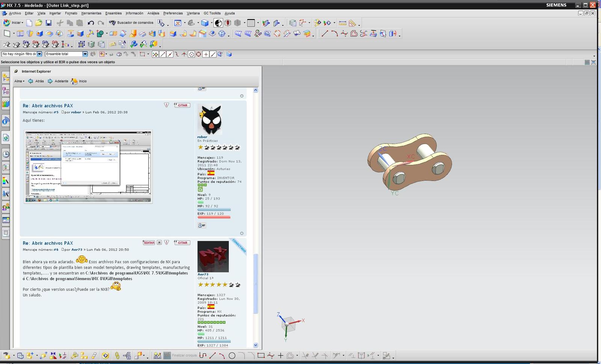Click the Atrás back button
Screen dimensions: 601x364
(36, 81)
